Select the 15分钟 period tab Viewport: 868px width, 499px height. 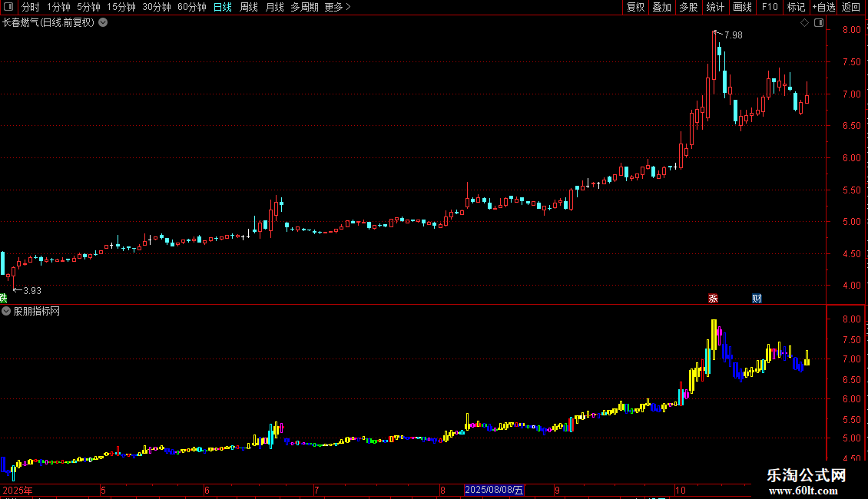pos(121,7)
